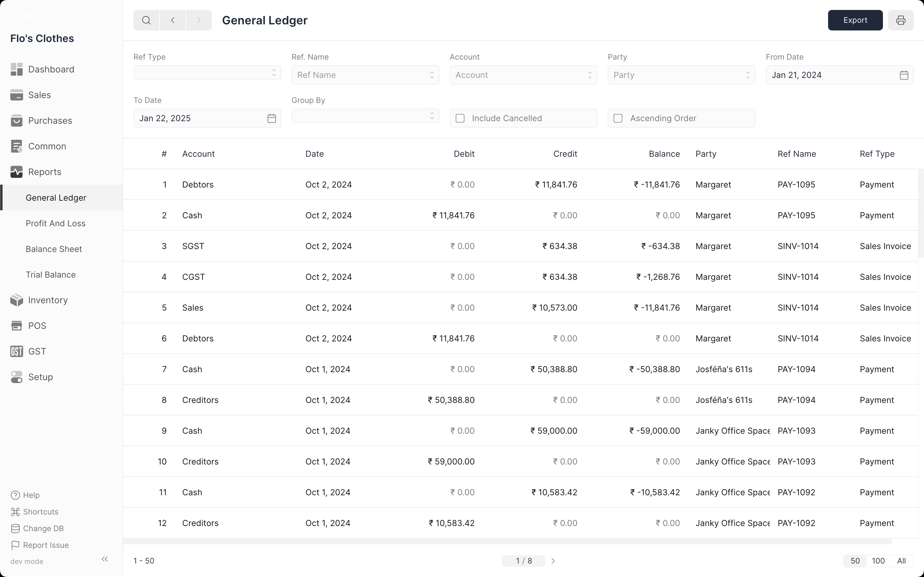Viewport: 924px width, 577px height.
Task: Click the print icon button
Action: 900,20
